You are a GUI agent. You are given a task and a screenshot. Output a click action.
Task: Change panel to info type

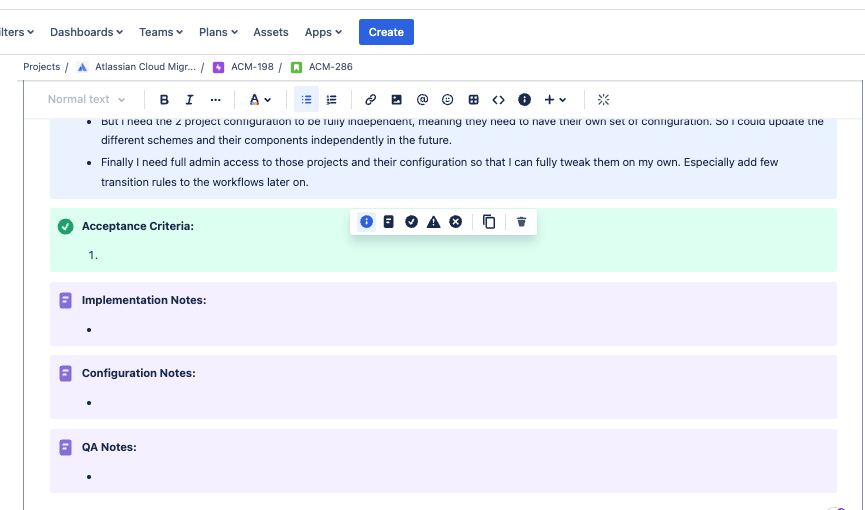(x=366, y=222)
